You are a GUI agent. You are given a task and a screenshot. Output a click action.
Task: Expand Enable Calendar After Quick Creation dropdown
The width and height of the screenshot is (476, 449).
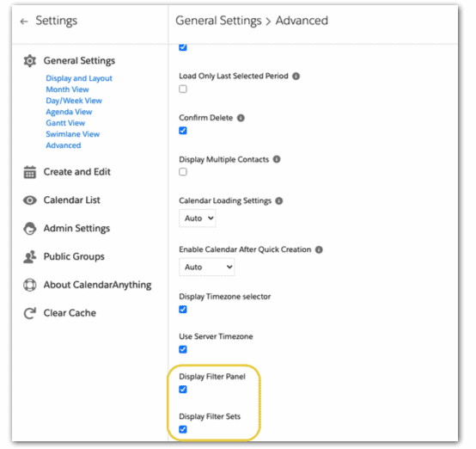[207, 267]
